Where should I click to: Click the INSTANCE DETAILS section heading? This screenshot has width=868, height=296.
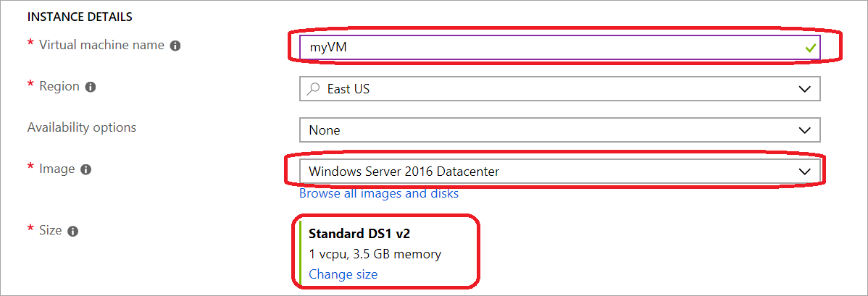(80, 17)
